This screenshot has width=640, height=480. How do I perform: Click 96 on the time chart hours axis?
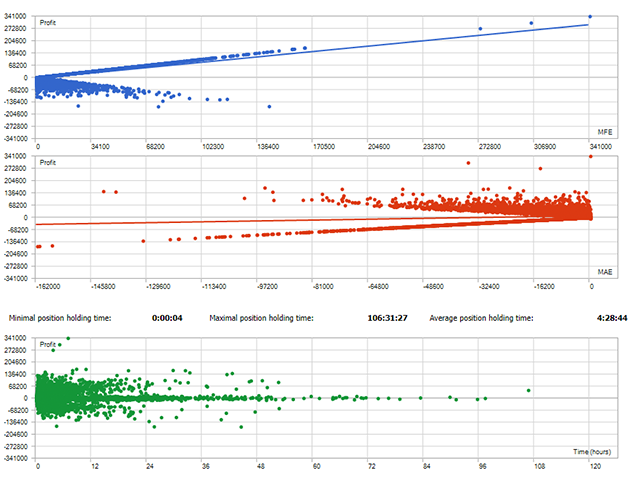pyautogui.click(x=482, y=466)
